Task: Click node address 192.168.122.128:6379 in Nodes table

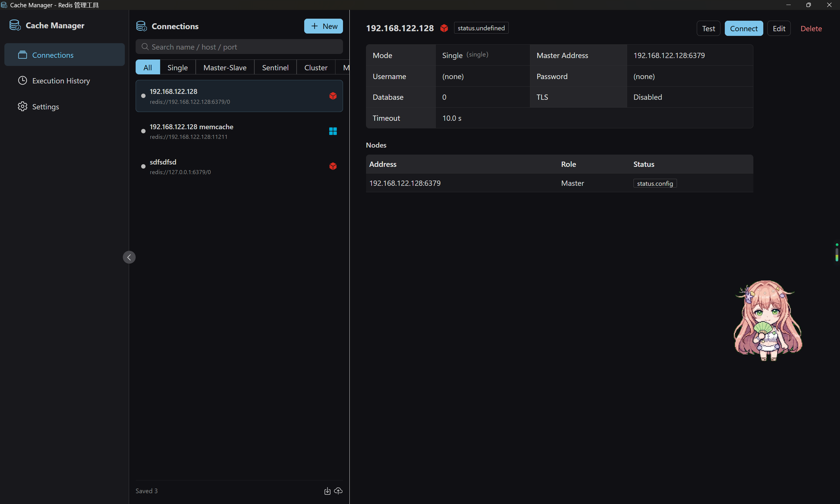Action: click(x=405, y=183)
